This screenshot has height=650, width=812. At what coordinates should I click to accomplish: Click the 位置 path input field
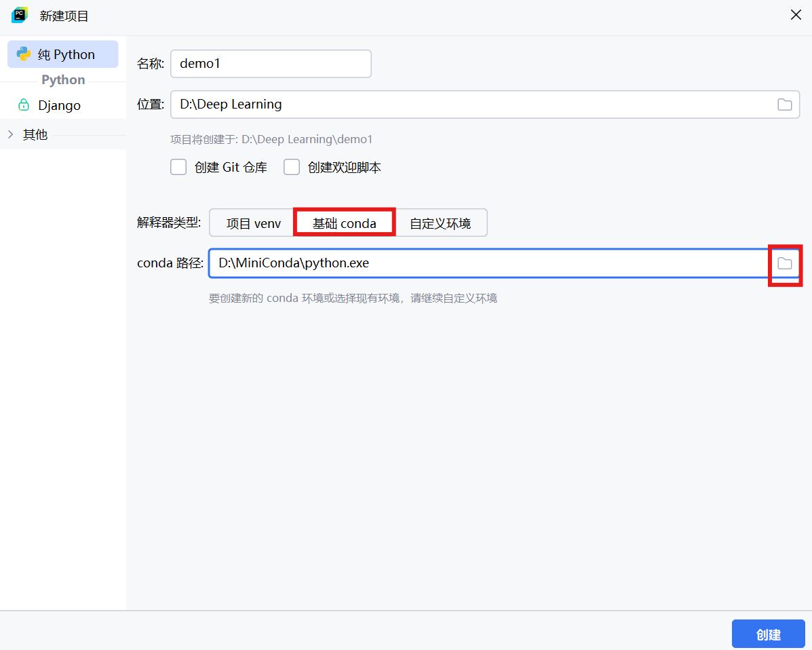(485, 104)
